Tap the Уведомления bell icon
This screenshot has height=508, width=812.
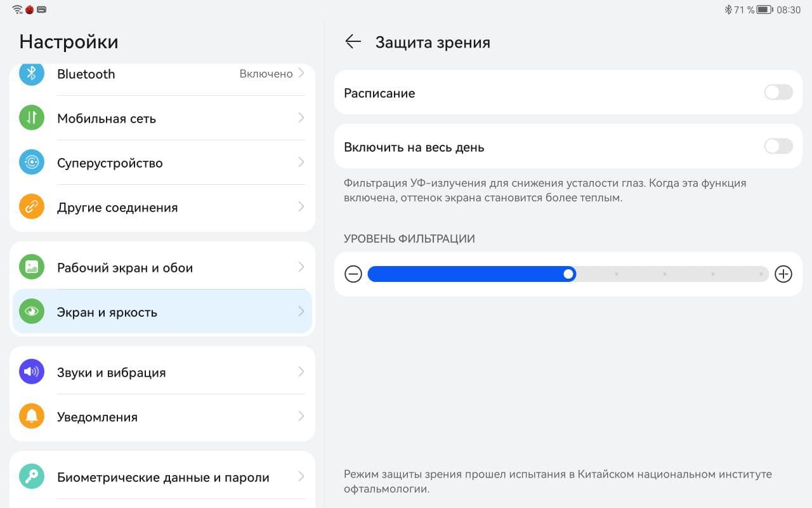32,417
